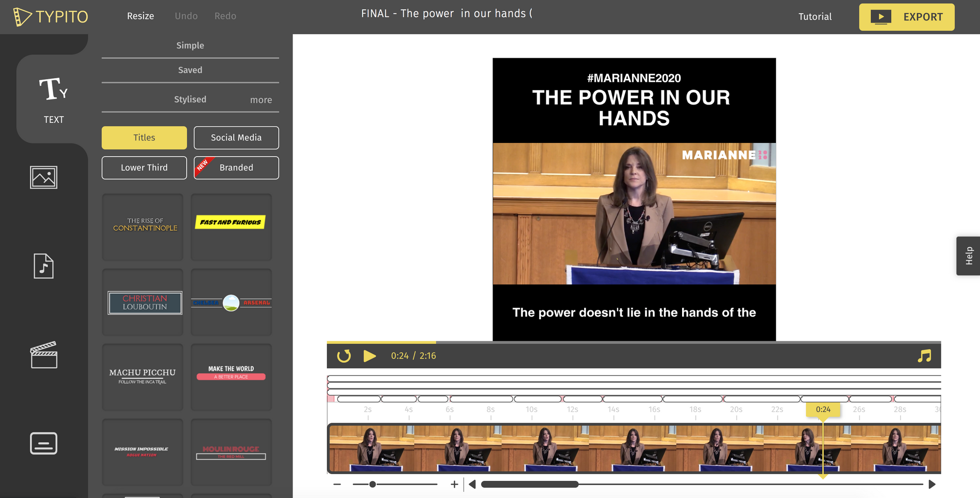Click the yellow EXPORT button
The height and width of the screenshot is (498, 980).
pos(906,17)
